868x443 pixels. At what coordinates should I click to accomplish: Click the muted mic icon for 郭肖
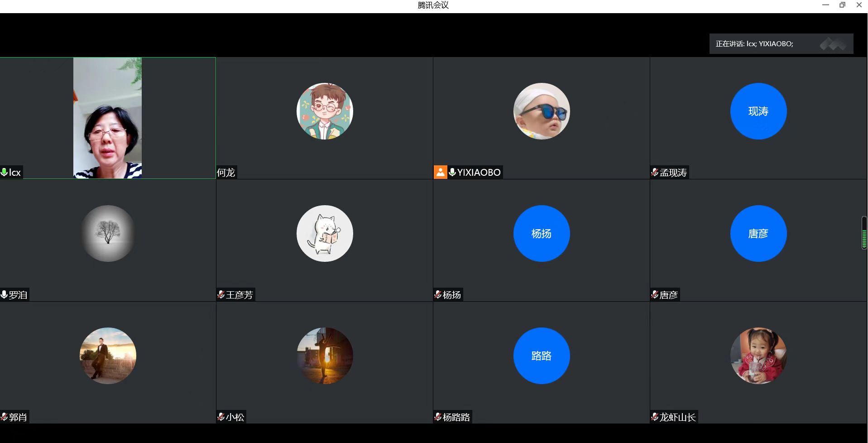4,417
